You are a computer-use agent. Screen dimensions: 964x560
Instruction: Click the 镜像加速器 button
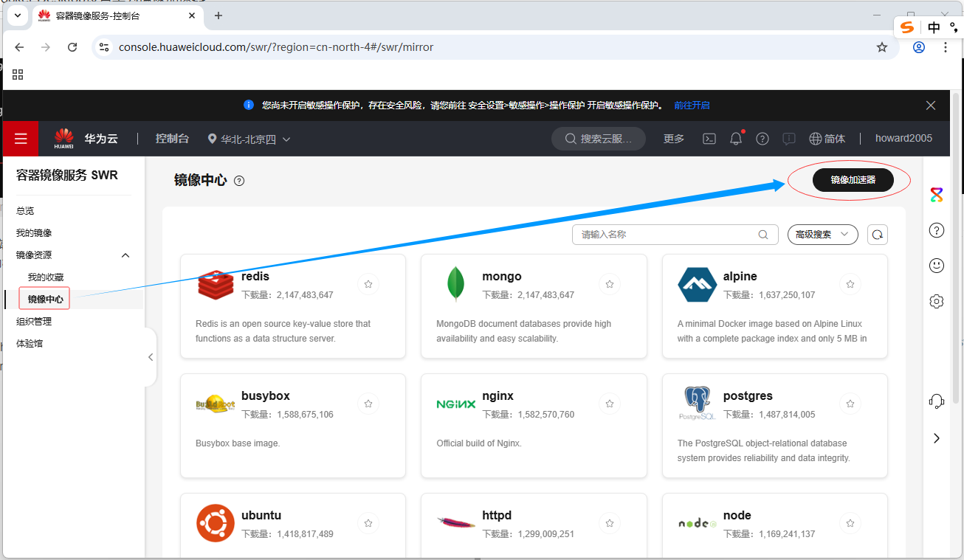tap(853, 180)
